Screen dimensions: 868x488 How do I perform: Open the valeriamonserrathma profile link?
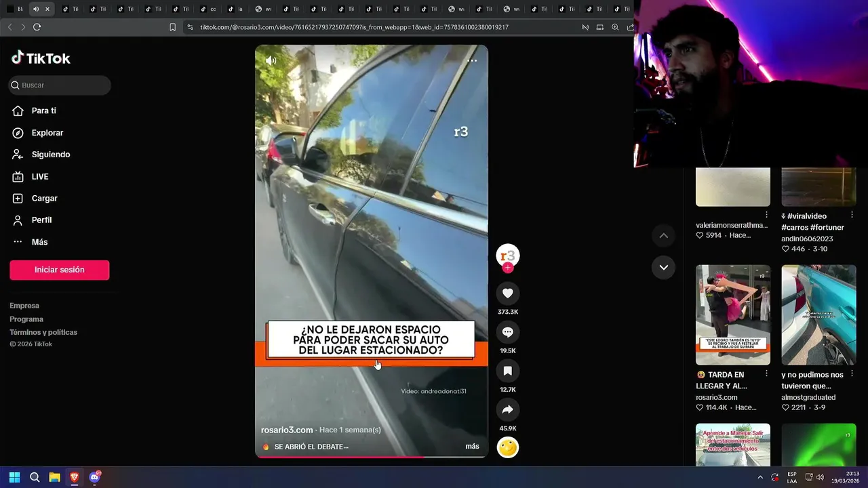click(732, 225)
